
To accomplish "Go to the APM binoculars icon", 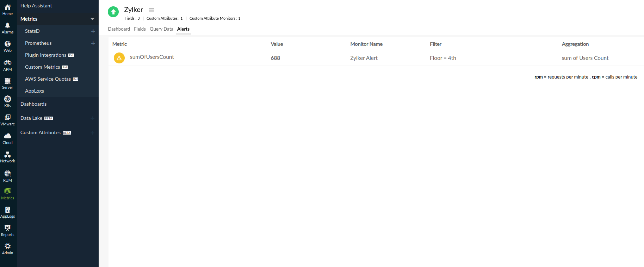I will (x=7, y=63).
